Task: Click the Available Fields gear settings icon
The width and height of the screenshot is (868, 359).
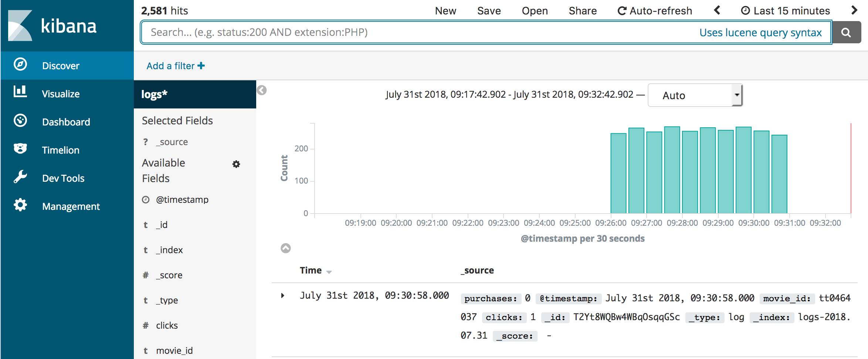Action: (236, 164)
